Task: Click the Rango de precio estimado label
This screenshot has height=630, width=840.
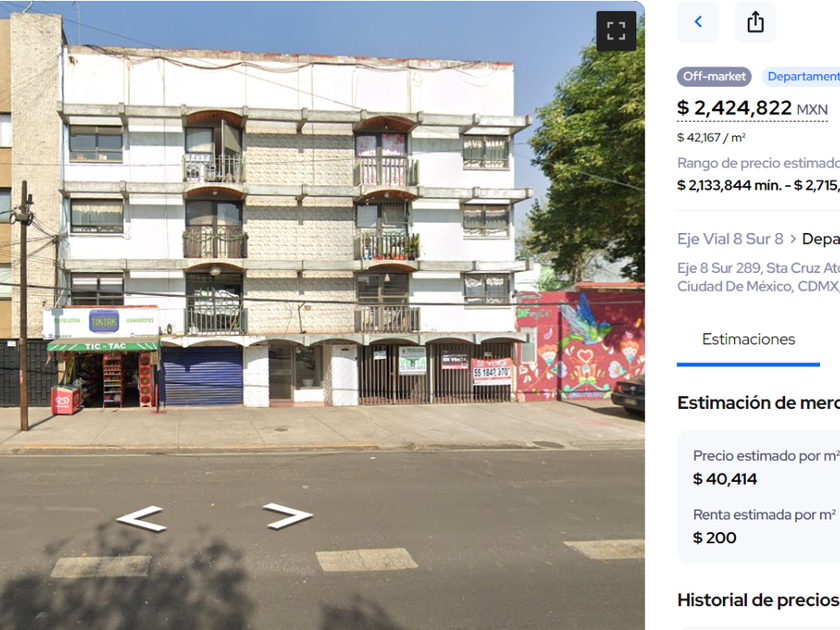Action: pyautogui.click(x=759, y=163)
